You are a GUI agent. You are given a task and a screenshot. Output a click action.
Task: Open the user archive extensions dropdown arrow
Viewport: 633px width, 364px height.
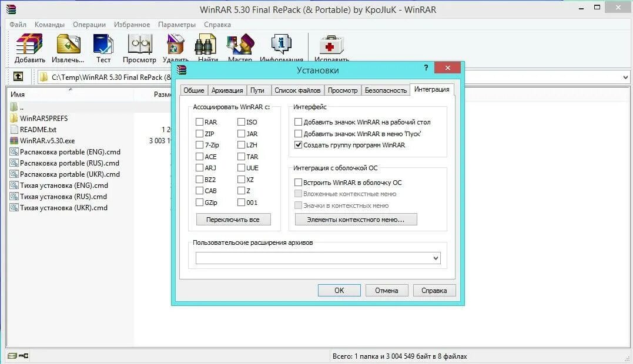coord(436,258)
